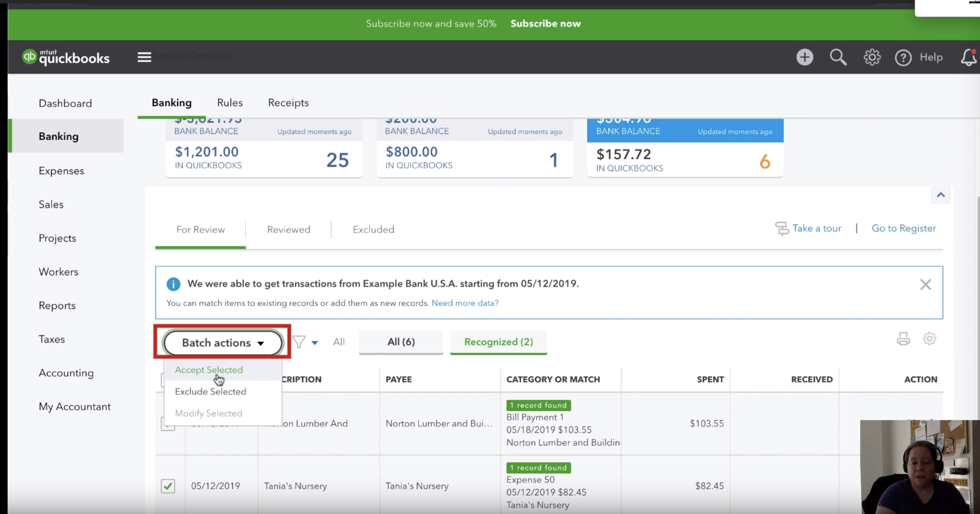Print the transaction list

(x=903, y=338)
